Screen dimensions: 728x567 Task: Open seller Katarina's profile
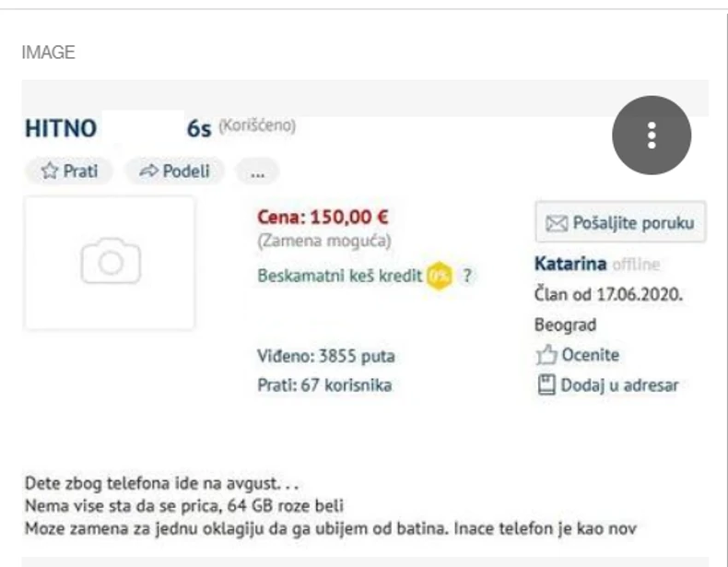tap(569, 265)
